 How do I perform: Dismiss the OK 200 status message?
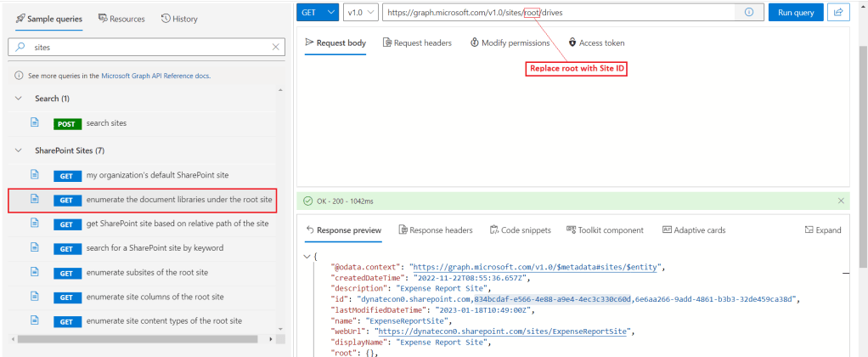tap(841, 201)
